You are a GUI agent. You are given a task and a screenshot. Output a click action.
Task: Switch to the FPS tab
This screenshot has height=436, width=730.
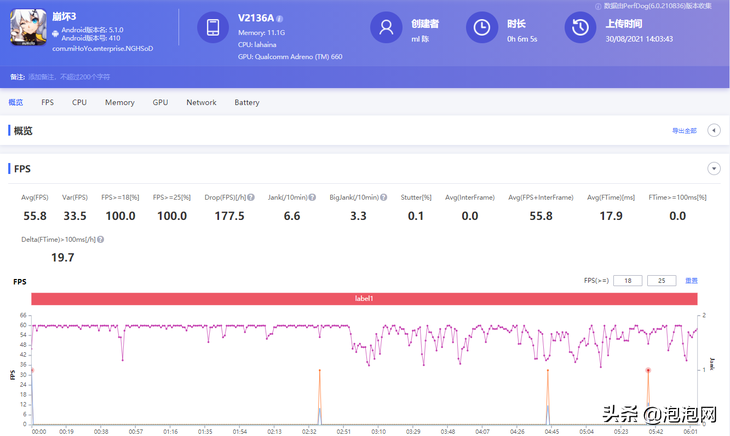point(47,102)
